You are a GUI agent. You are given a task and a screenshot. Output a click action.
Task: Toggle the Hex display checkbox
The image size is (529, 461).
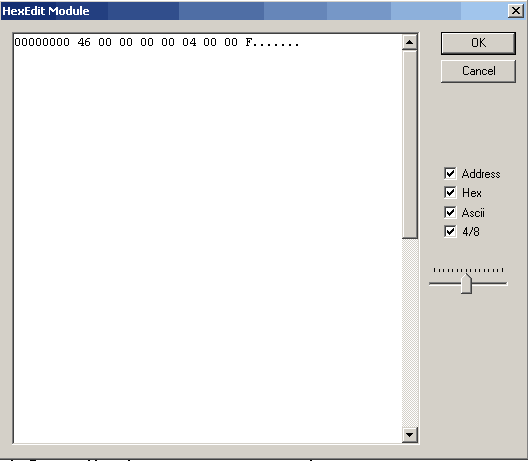(x=450, y=193)
